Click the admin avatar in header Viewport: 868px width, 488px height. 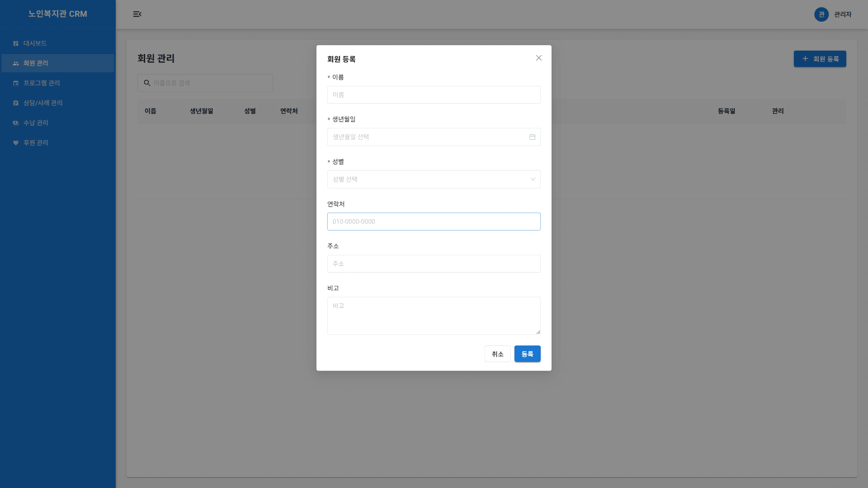[821, 14]
